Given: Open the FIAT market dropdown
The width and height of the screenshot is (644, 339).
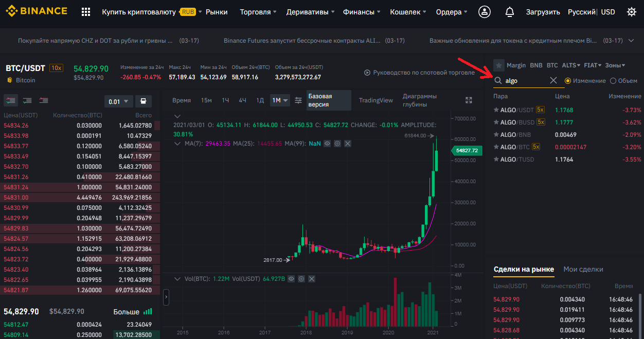Looking at the screenshot, I should 593,65.
